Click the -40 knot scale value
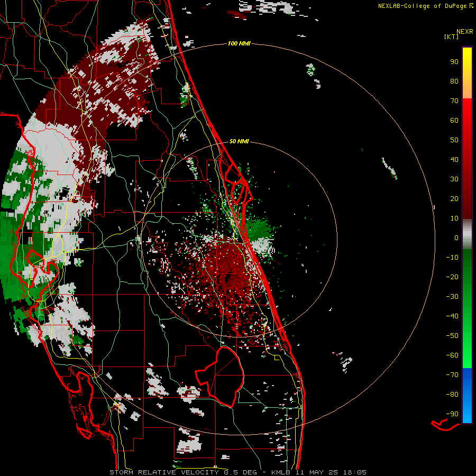The height and width of the screenshot is (476, 476). coord(452,316)
